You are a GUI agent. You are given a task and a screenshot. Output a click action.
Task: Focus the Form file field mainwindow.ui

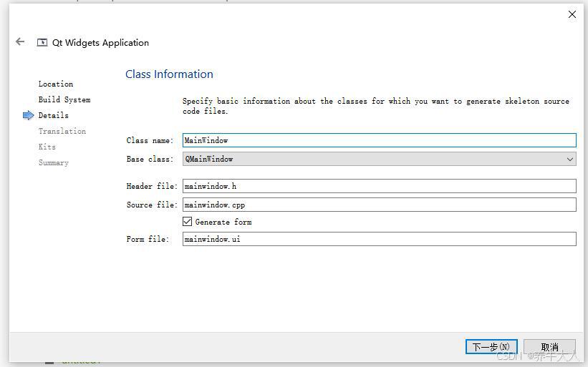pyautogui.click(x=379, y=239)
